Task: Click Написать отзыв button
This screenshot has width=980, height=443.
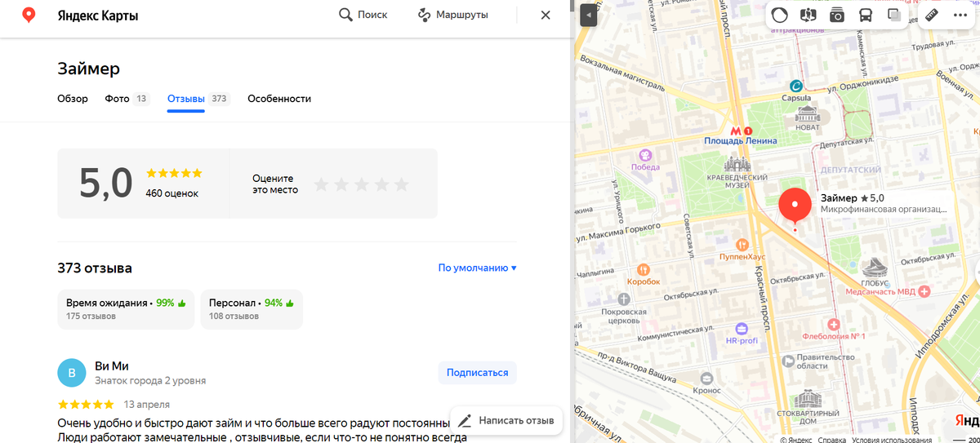Action: tap(506, 421)
